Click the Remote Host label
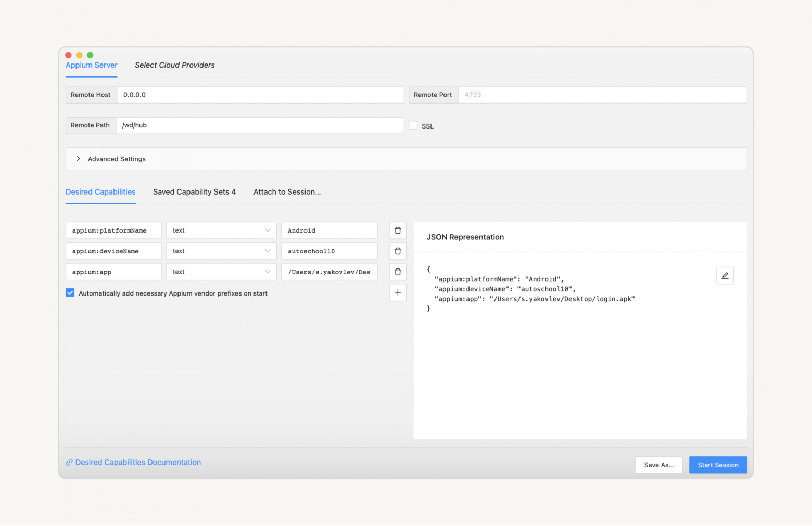The height and width of the screenshot is (526, 812). (x=91, y=95)
